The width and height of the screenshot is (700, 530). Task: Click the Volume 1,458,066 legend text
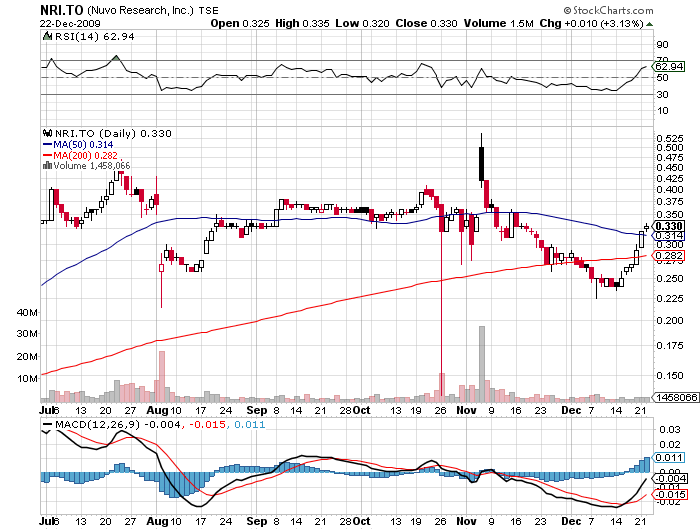click(x=92, y=166)
